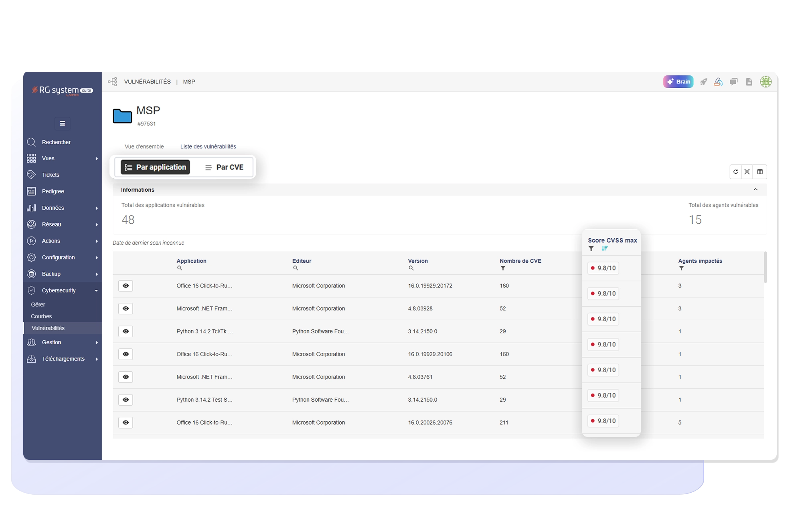
Task: Open the Liste des vulnérabilités tab
Action: [x=208, y=146]
